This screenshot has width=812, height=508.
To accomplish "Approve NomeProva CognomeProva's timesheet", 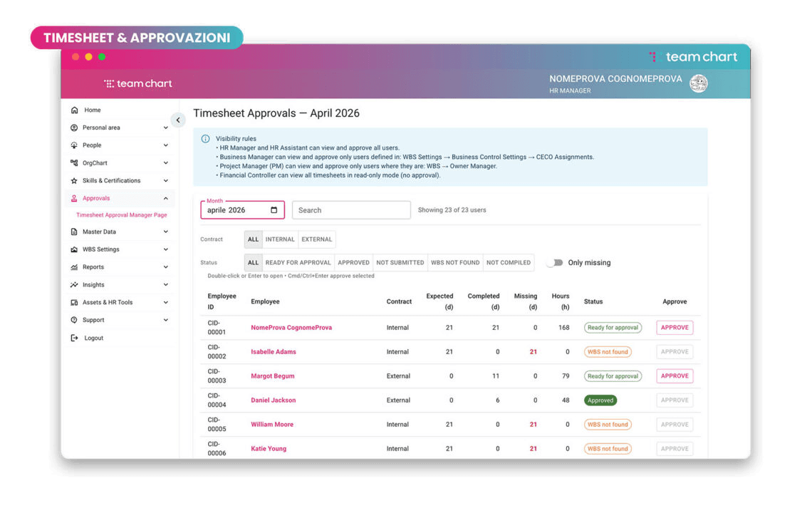I will tap(675, 328).
